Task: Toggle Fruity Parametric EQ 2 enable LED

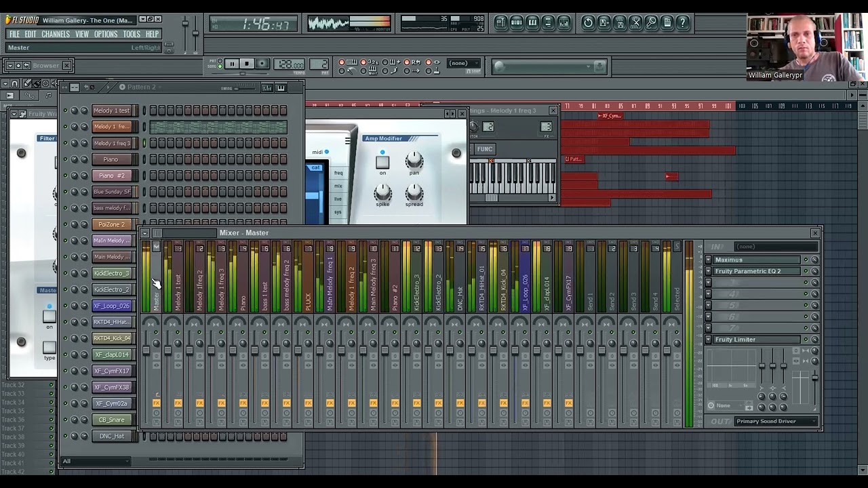Action: [806, 271]
